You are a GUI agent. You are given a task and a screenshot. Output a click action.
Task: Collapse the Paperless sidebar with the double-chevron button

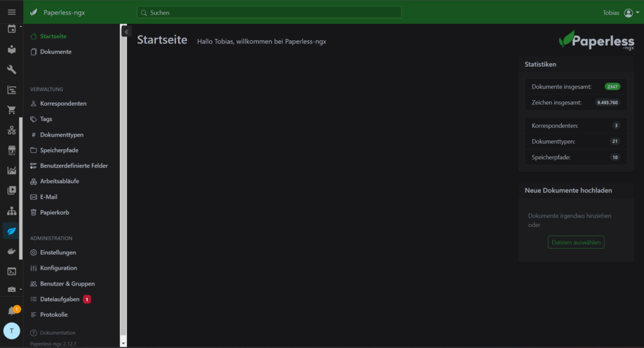tap(126, 31)
